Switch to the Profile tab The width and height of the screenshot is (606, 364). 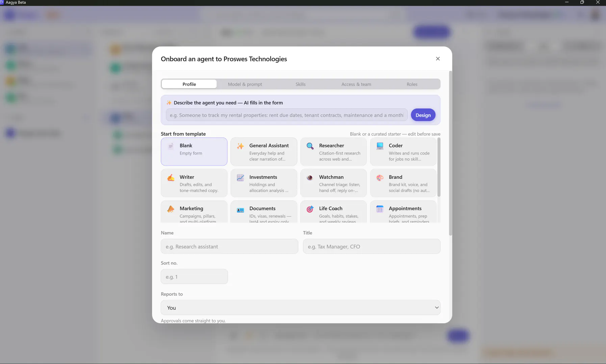(x=189, y=84)
